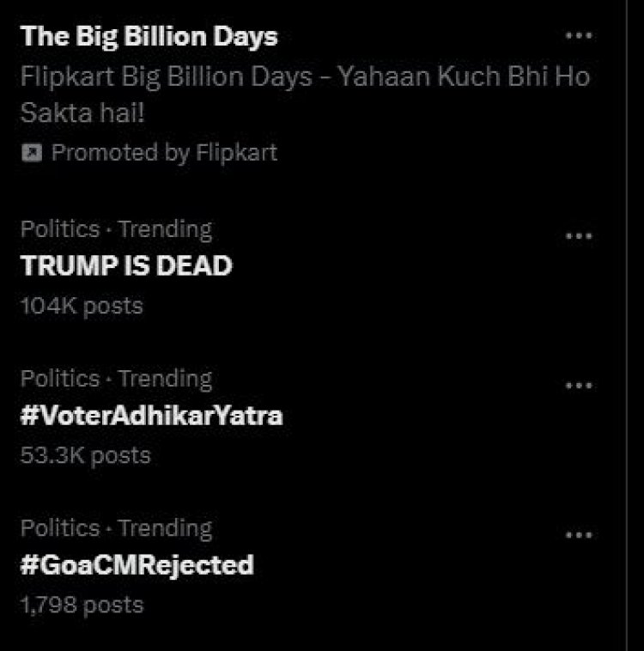The height and width of the screenshot is (651, 644).
Task: Open The Big Billion Days promoted trend
Action: click(149, 36)
